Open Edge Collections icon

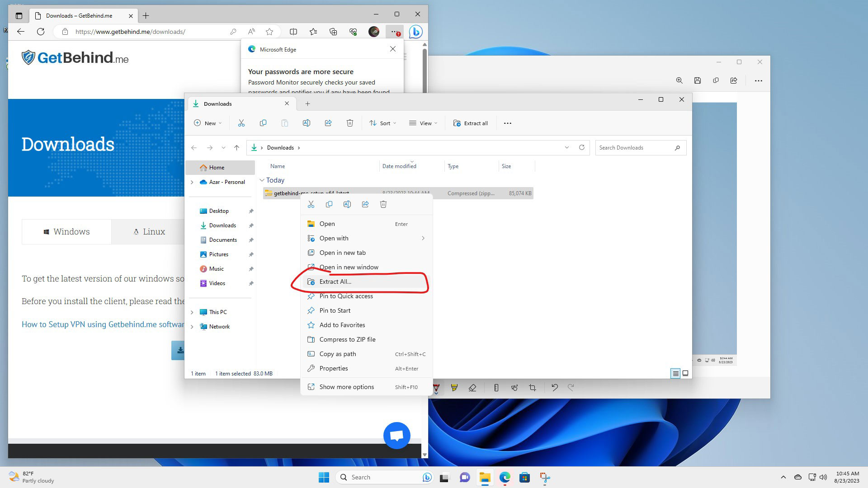pyautogui.click(x=333, y=32)
